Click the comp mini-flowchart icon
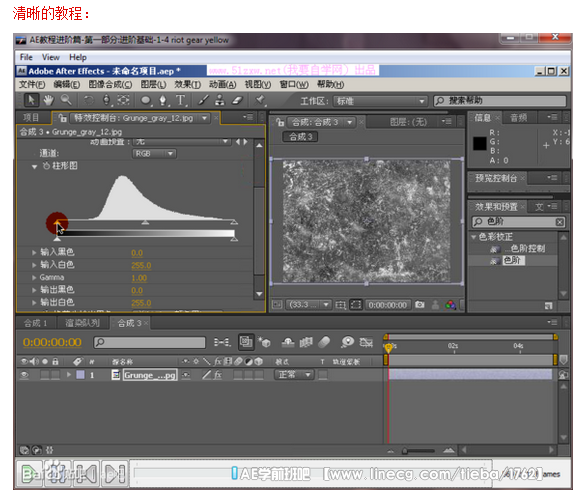 pos(222,342)
